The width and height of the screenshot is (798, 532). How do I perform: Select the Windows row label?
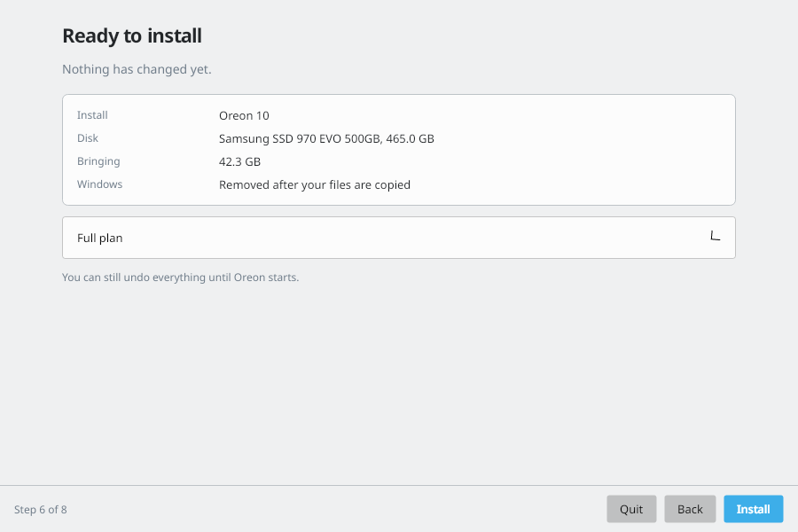[99, 184]
